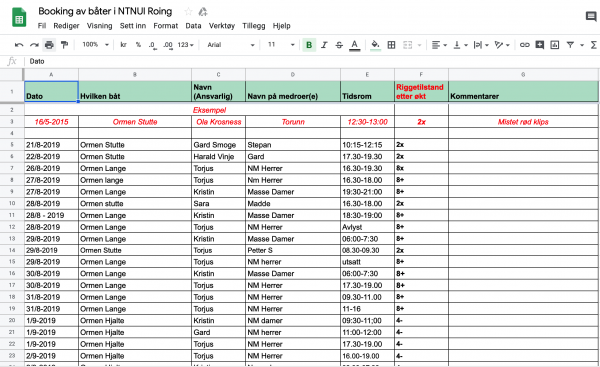Viewport: 600px width, 367px height.
Task: Open the Google Sheets home icon
Action: click(x=19, y=17)
